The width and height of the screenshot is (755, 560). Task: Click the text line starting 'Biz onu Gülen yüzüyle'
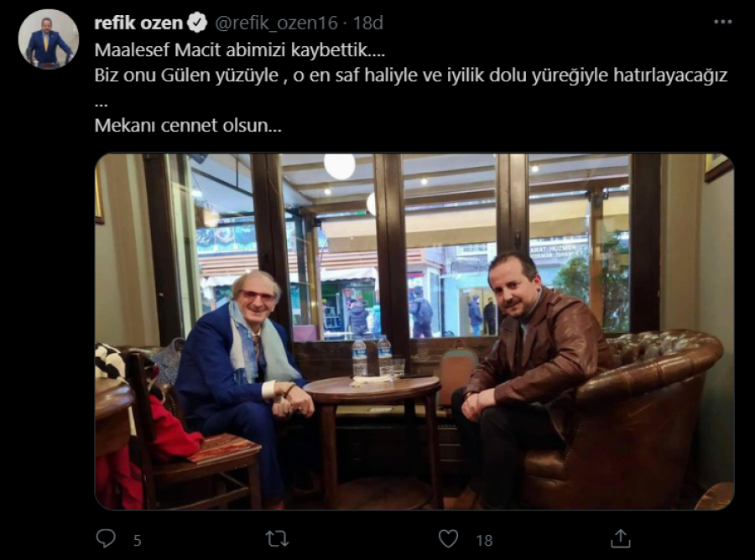411,75
